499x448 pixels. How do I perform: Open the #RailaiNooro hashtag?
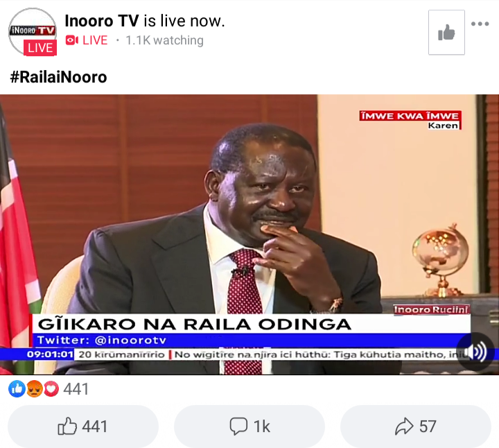58,77
